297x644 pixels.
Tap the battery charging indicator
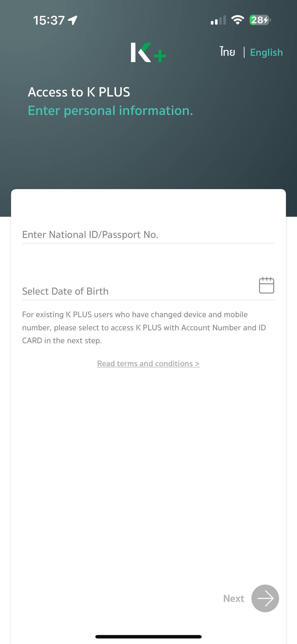tap(260, 20)
